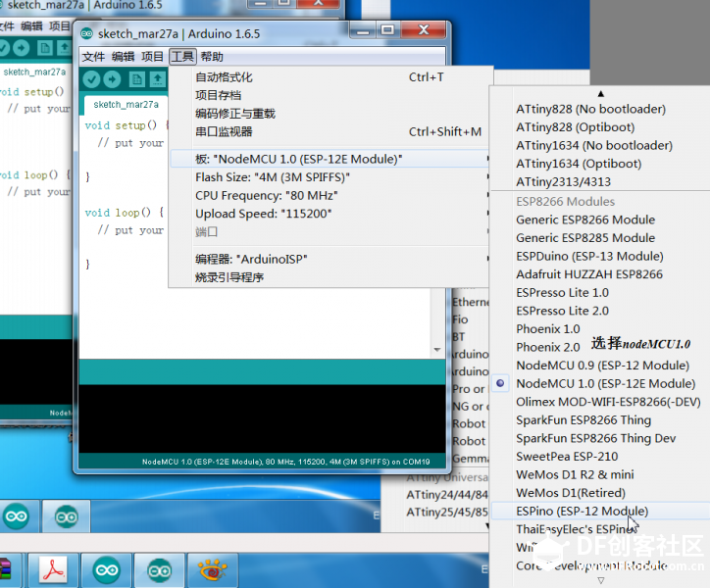Image resolution: width=710 pixels, height=588 pixels.
Task: Click status bar text NodeMCU 1.0 on COM19
Action: point(285,462)
